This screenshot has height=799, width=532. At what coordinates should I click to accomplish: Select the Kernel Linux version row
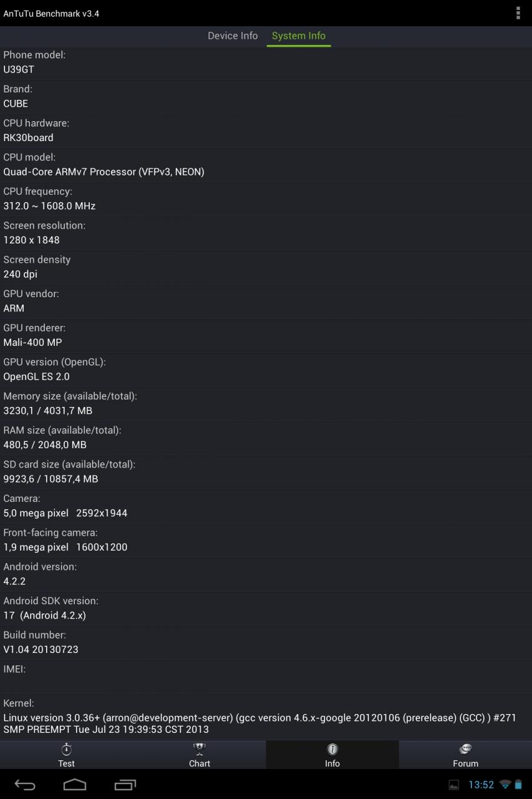point(266,717)
